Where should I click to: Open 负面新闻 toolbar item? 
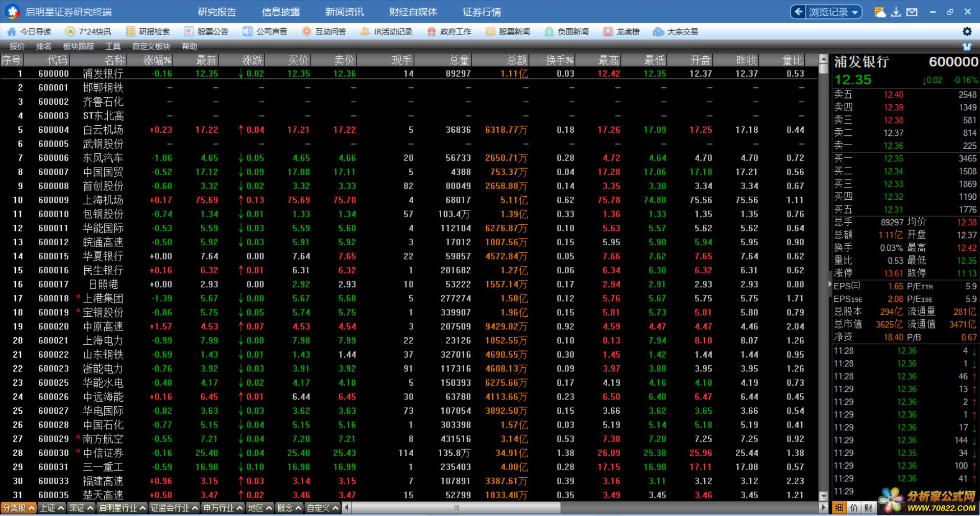[566, 32]
